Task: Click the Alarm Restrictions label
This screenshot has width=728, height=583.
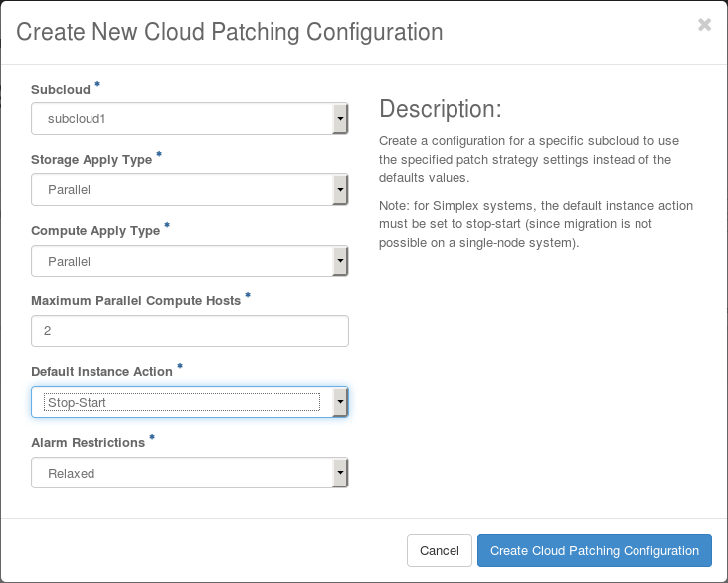Action: 88,442
